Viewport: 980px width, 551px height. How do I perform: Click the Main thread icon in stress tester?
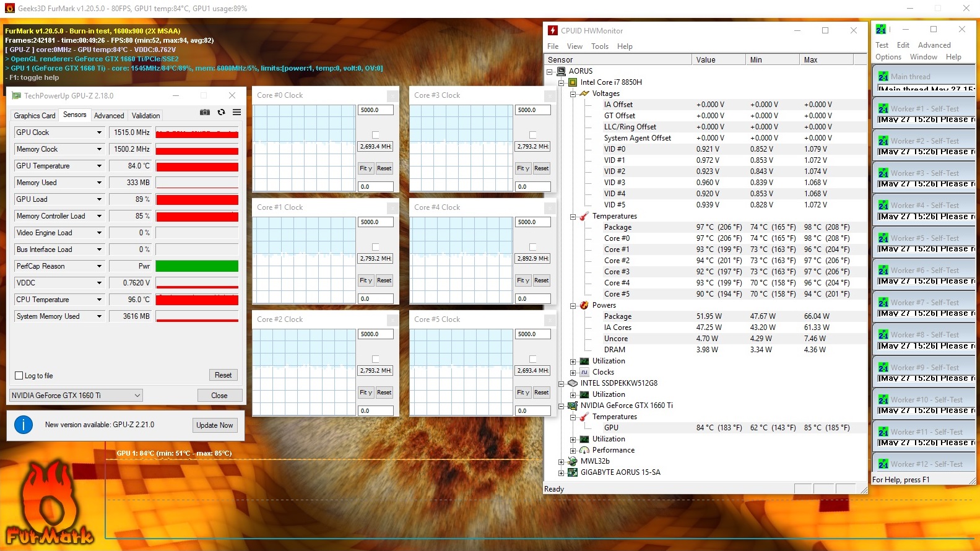tap(883, 76)
